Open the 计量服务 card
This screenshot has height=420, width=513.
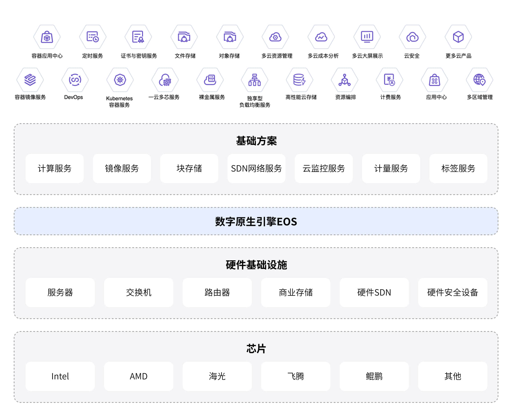(x=391, y=169)
